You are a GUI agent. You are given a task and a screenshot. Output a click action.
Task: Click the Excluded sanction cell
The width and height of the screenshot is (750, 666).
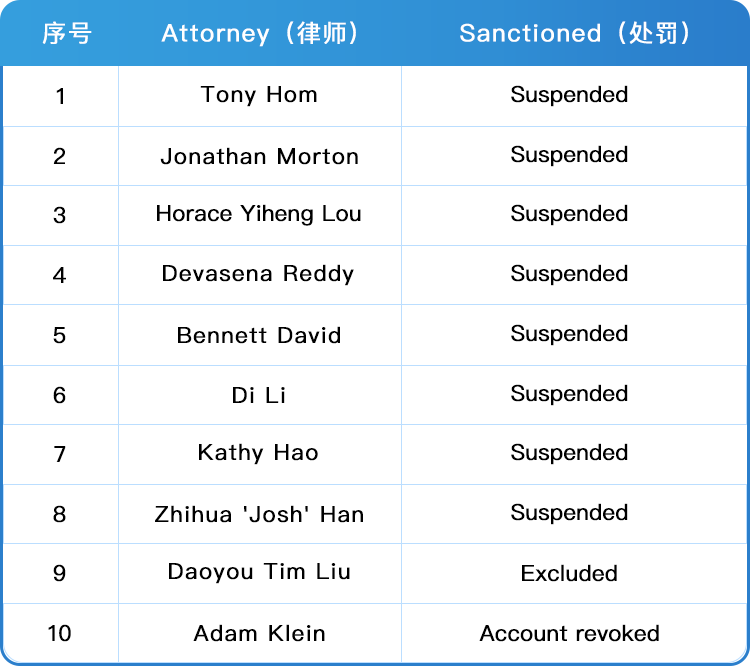[569, 574]
